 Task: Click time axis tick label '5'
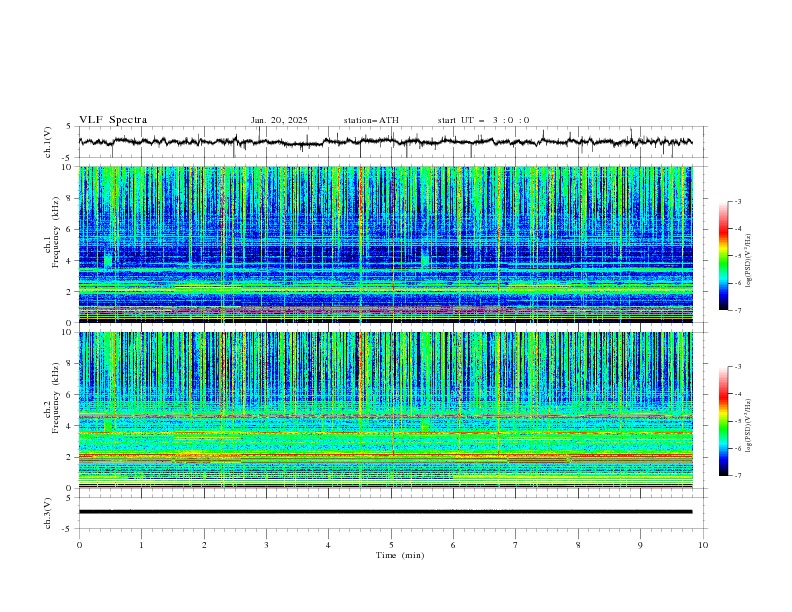[x=391, y=545]
